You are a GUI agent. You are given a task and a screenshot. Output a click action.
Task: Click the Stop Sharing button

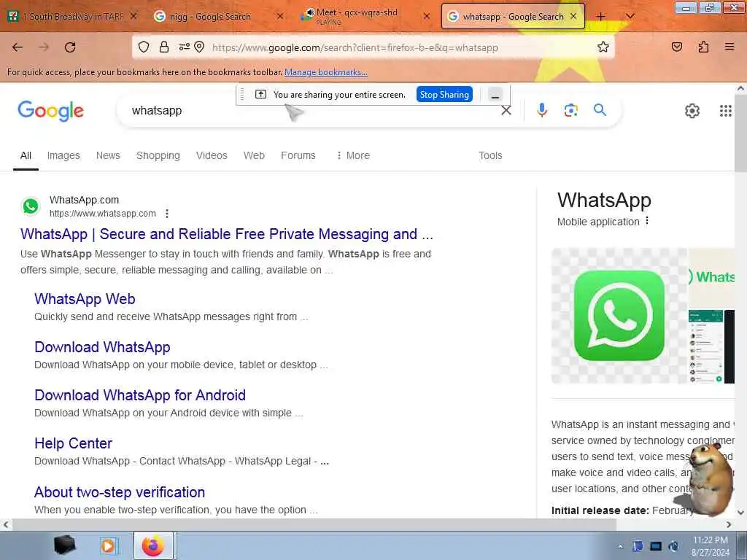[x=444, y=94]
